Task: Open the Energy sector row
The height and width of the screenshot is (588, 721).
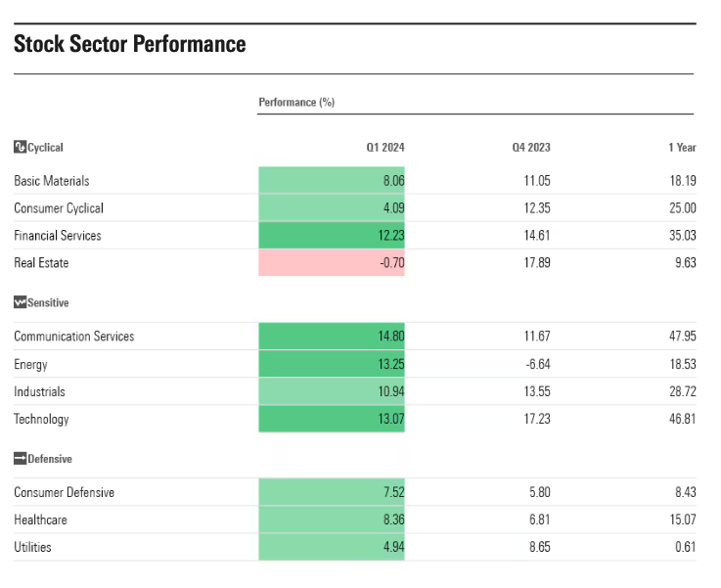Action: [x=30, y=364]
